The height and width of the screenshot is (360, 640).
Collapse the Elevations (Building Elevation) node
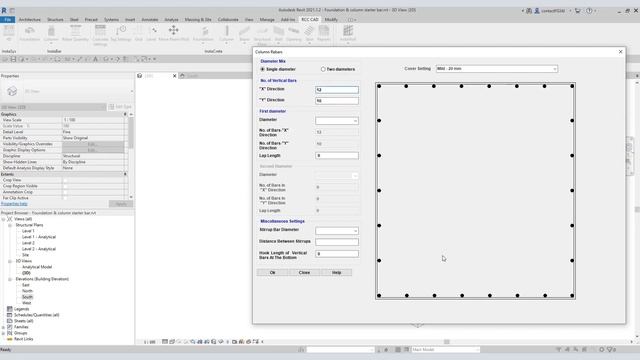(10, 279)
